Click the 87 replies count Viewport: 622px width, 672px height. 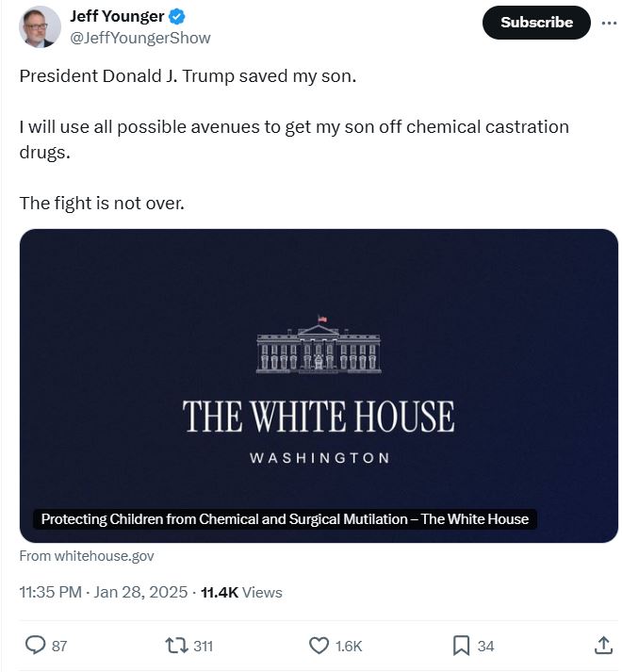(59, 646)
